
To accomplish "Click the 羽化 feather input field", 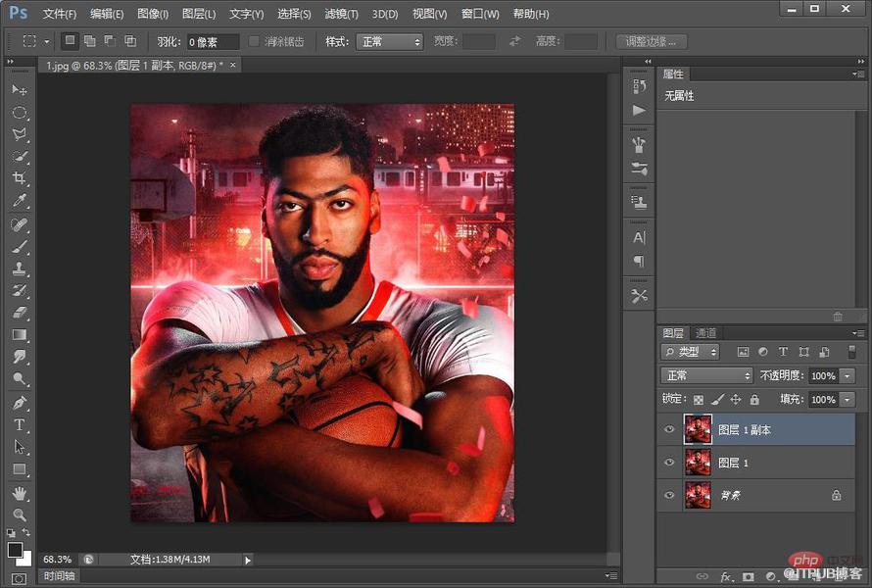I will pos(213,42).
